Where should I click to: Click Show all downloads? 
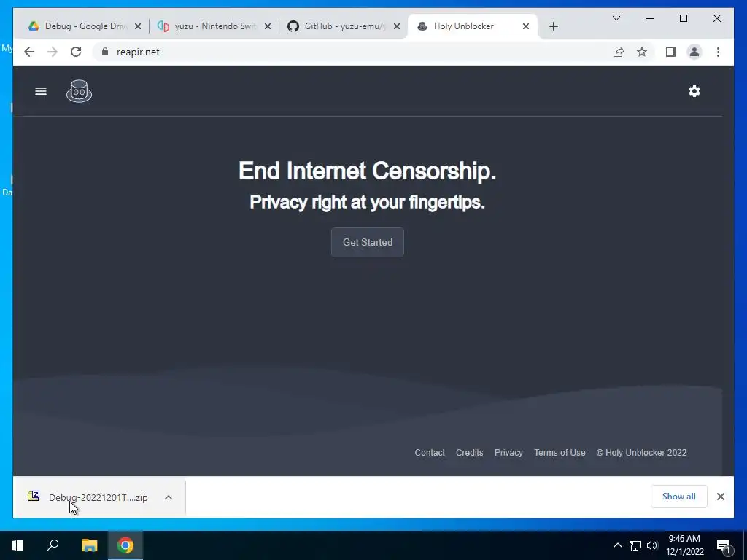tap(678, 497)
